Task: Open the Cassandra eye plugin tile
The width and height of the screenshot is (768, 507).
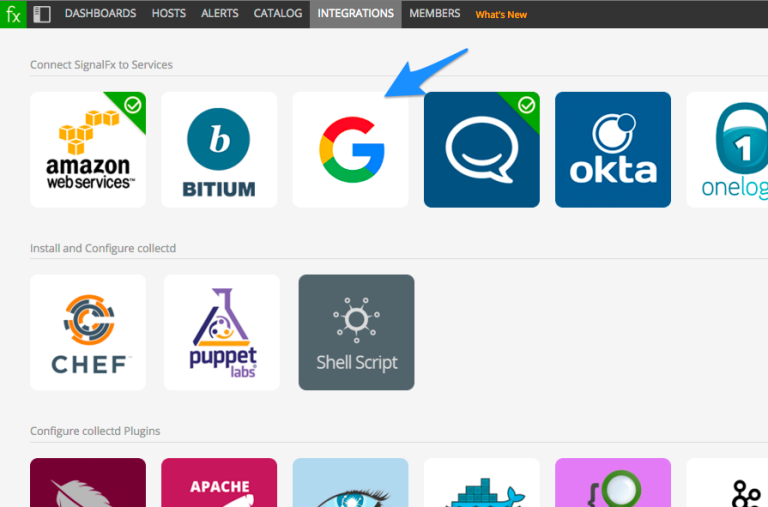Action: pos(350,483)
